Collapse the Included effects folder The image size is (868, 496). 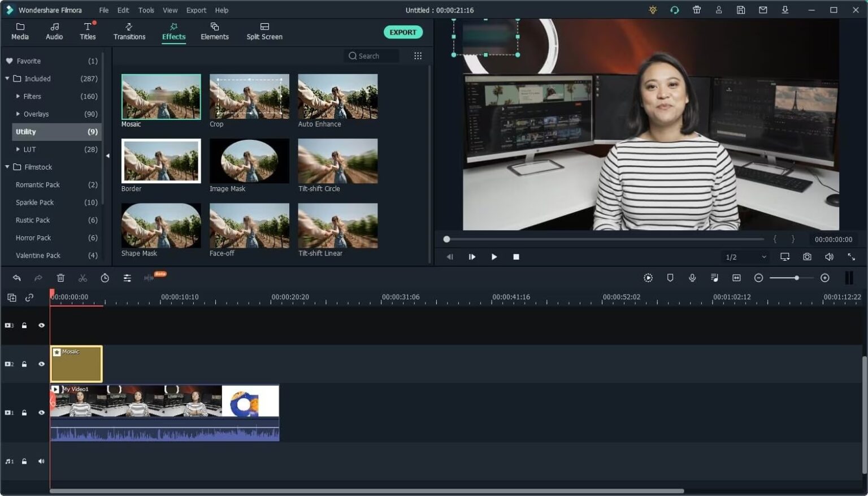(7, 79)
